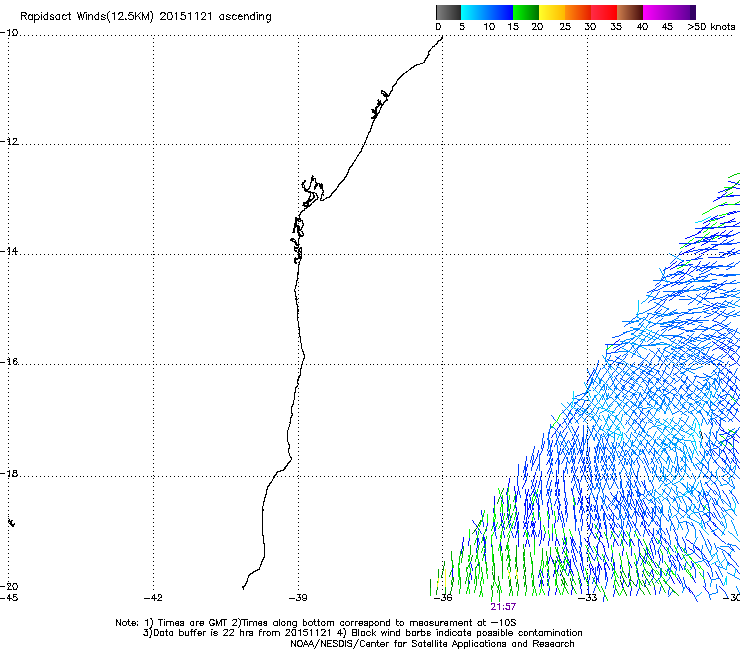Click the -33 longitude axis label
Image resolution: width=740 pixels, height=650 pixels.
(x=588, y=598)
